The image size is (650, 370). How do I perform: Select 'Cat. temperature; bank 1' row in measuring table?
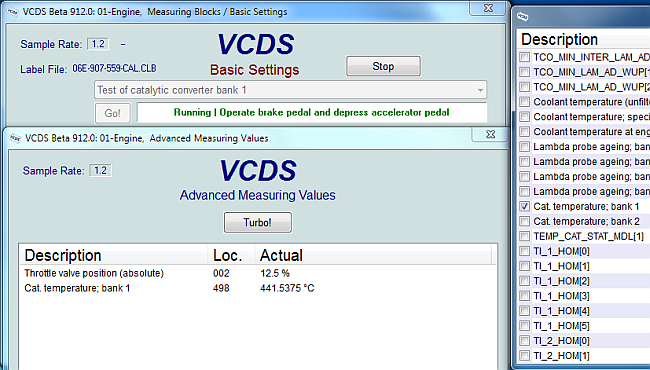coord(257,288)
